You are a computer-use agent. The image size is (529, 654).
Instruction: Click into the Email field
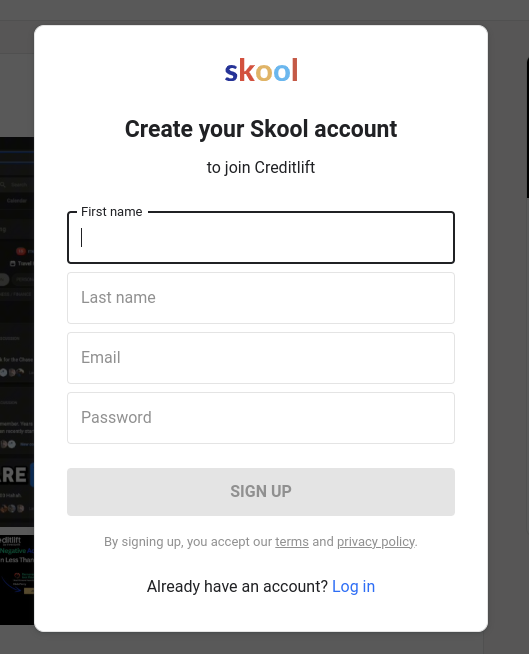(261, 358)
